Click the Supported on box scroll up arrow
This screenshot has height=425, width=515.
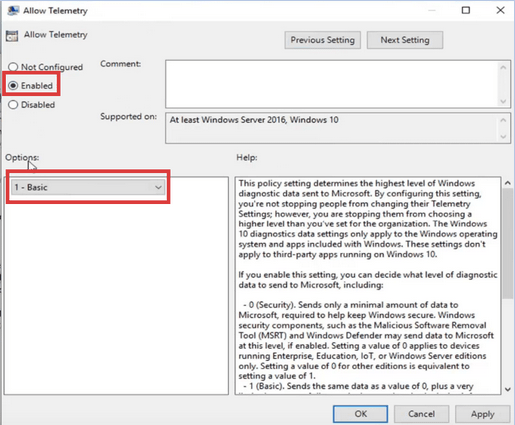(503, 120)
